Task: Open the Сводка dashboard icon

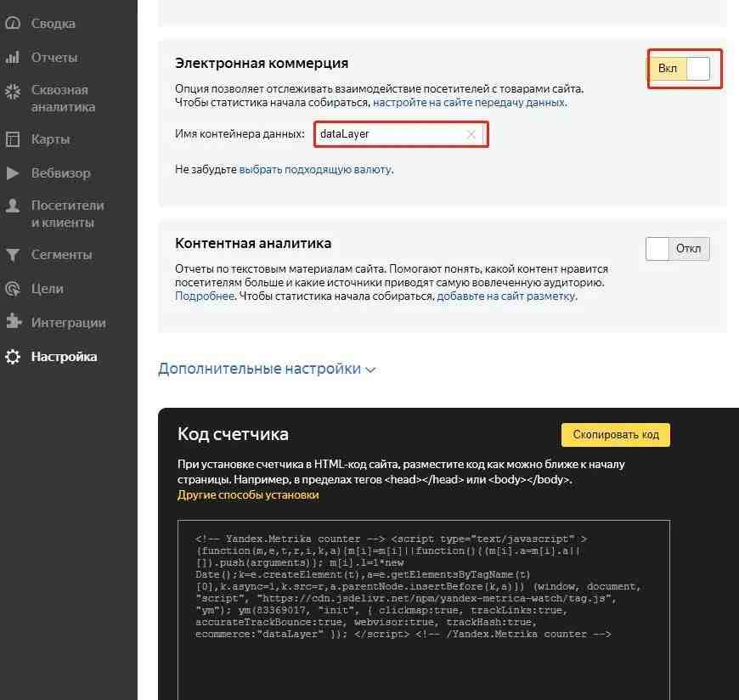Action: 13,23
